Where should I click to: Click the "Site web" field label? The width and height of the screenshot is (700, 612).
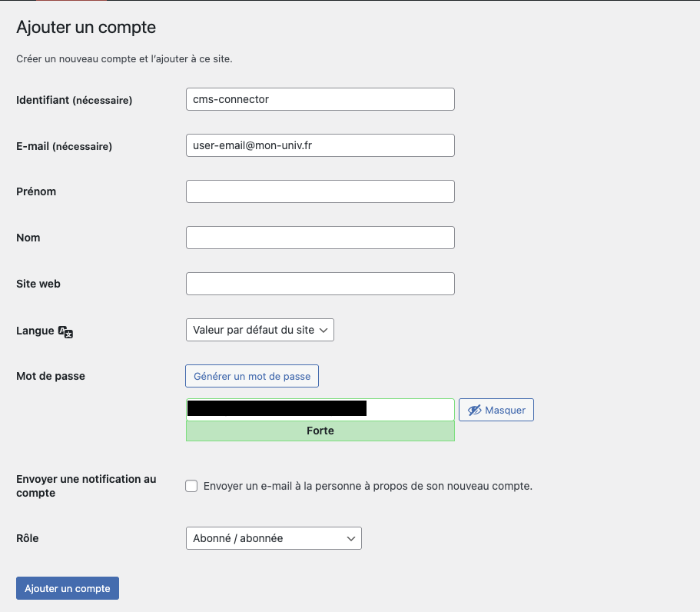coord(38,284)
